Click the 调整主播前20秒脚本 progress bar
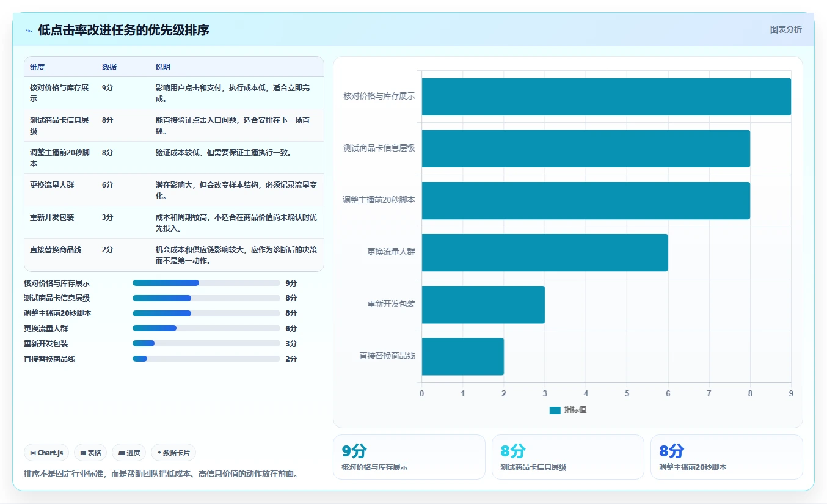Screen dimensions: 827x504 [x=206, y=313]
